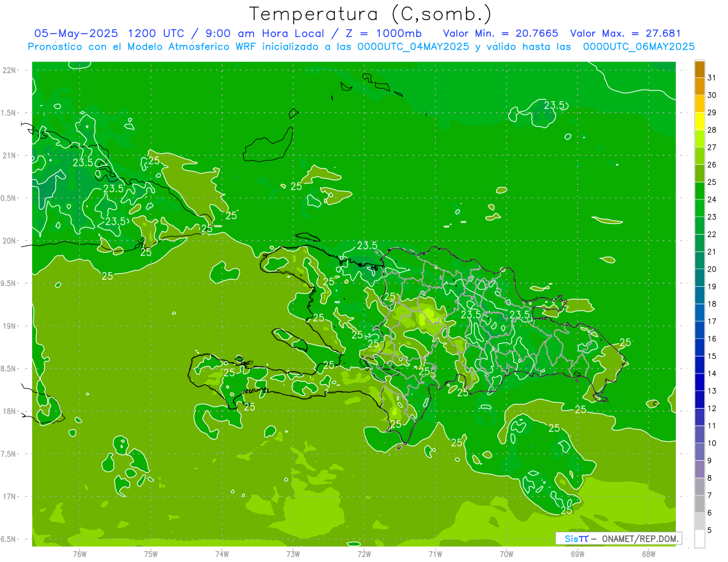Click the '9.5N' latitude axis label

coord(9,283)
